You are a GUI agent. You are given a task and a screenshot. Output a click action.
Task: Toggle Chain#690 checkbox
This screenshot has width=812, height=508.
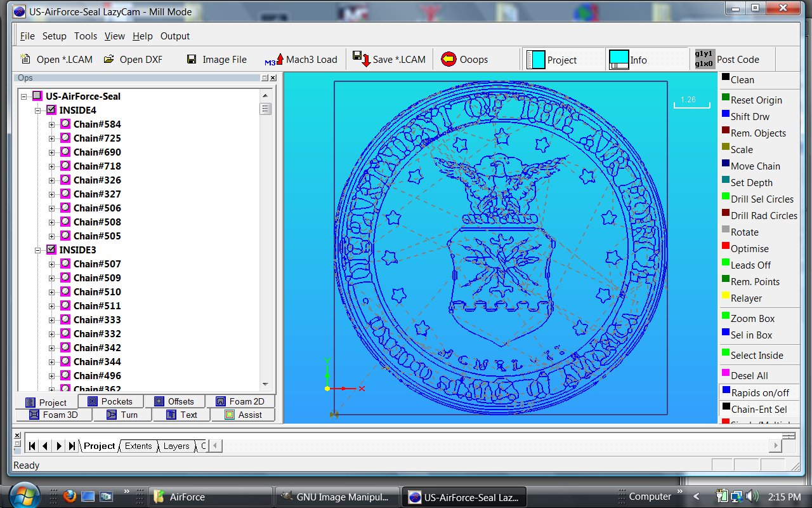click(65, 152)
